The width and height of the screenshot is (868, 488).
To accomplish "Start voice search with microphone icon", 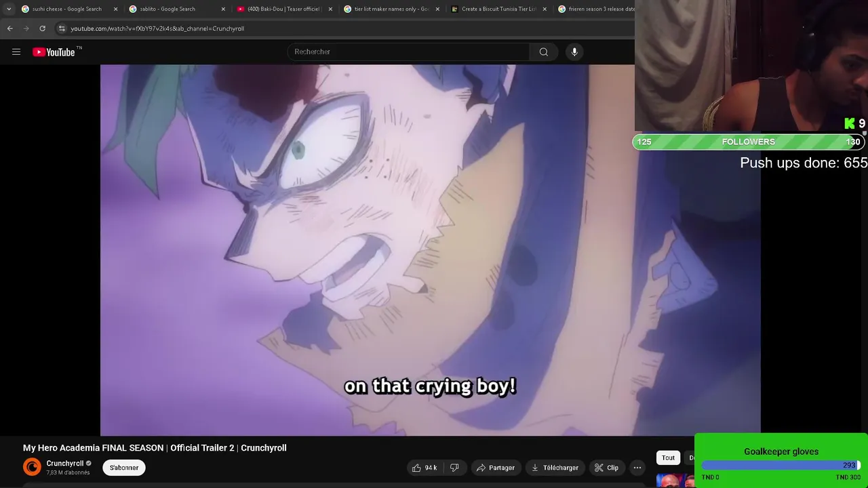I will coord(574,52).
